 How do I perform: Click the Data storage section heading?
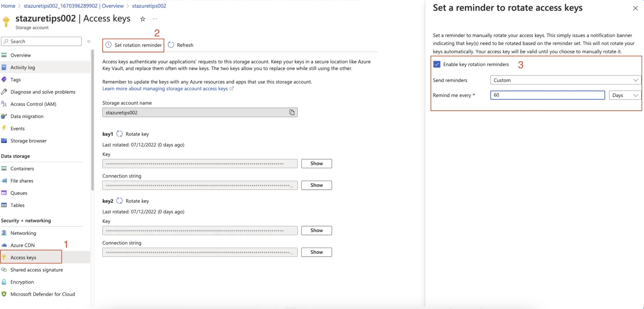[16, 156]
